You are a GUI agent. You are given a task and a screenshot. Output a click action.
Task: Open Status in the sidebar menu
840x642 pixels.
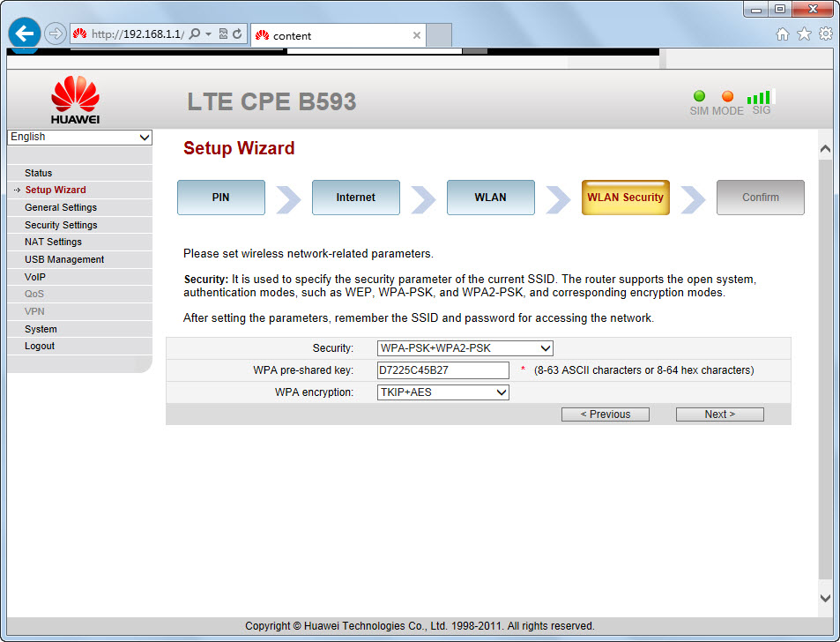pos(39,173)
